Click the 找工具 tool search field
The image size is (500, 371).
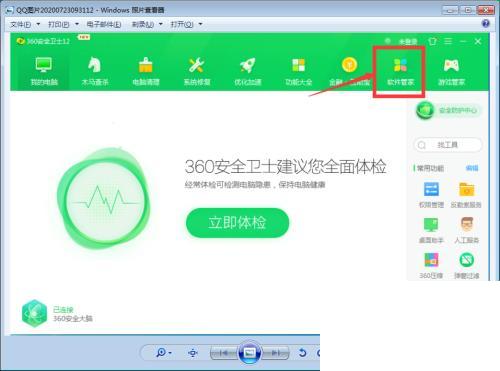pyautogui.click(x=448, y=145)
